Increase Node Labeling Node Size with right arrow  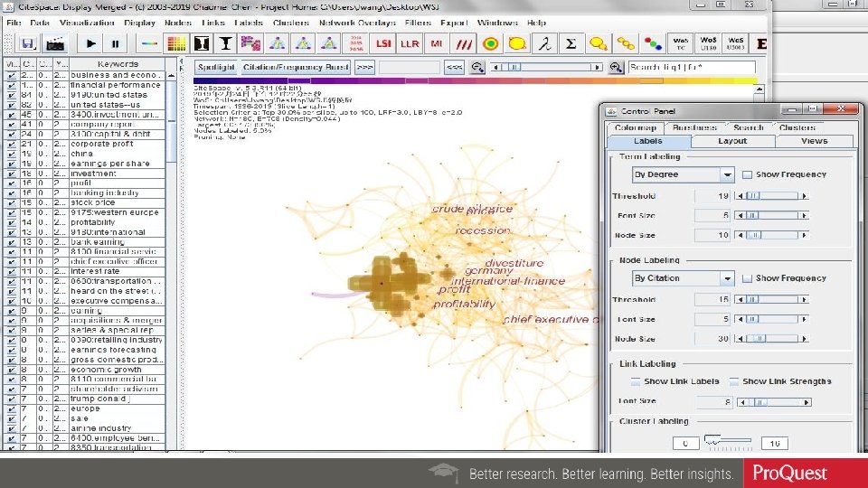[804, 339]
